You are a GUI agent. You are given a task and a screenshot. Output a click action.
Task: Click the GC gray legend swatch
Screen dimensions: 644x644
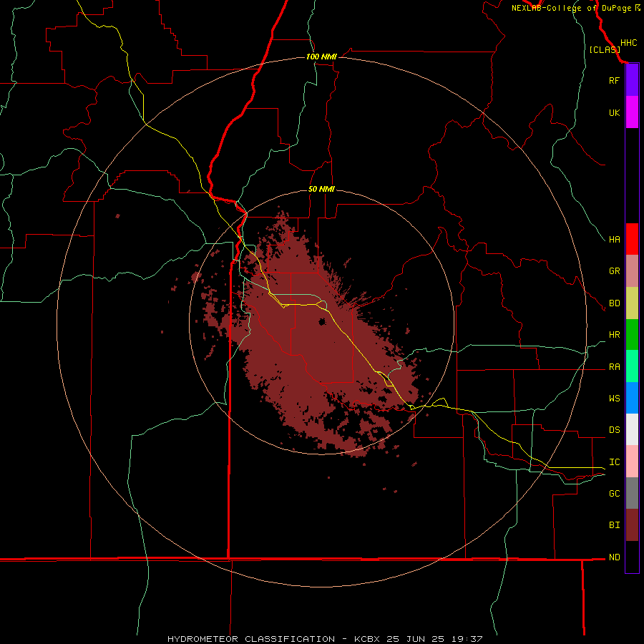tap(632, 493)
